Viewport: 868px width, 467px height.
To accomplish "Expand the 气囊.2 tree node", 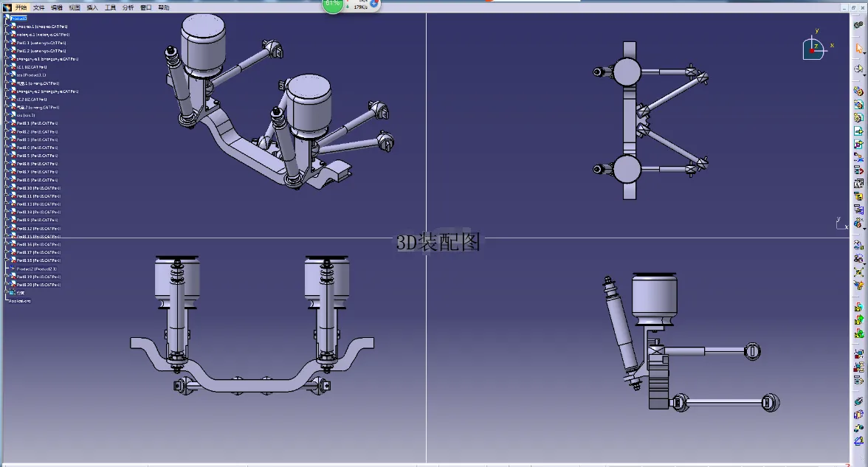I will (6, 108).
